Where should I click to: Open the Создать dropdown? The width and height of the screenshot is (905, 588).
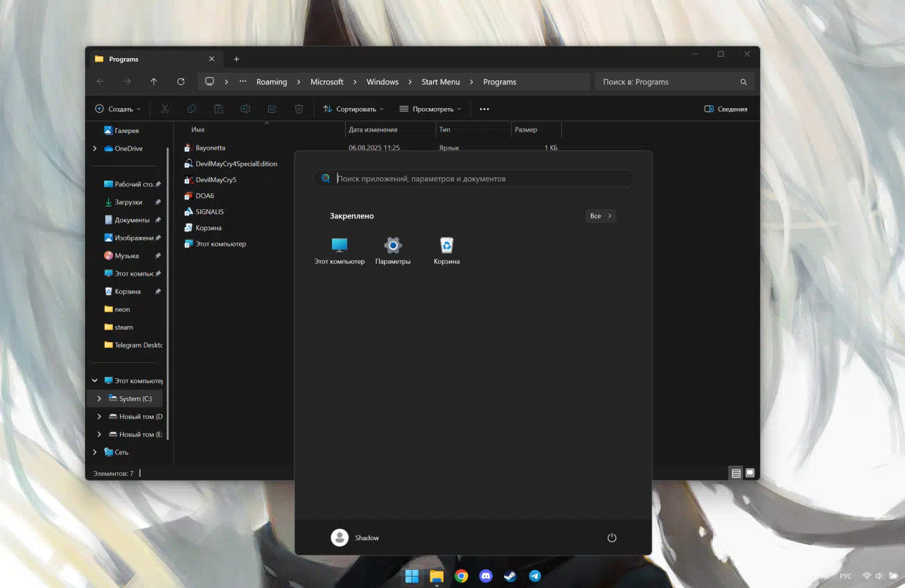pos(118,109)
